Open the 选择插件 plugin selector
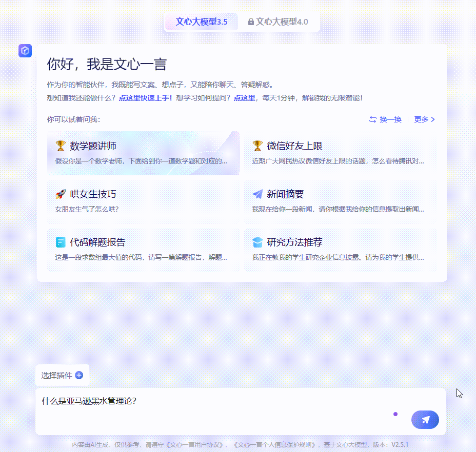The image size is (476, 452). click(x=62, y=375)
